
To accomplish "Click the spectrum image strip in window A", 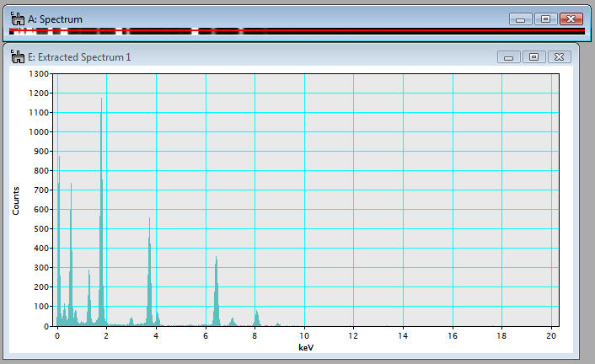I will click(297, 31).
